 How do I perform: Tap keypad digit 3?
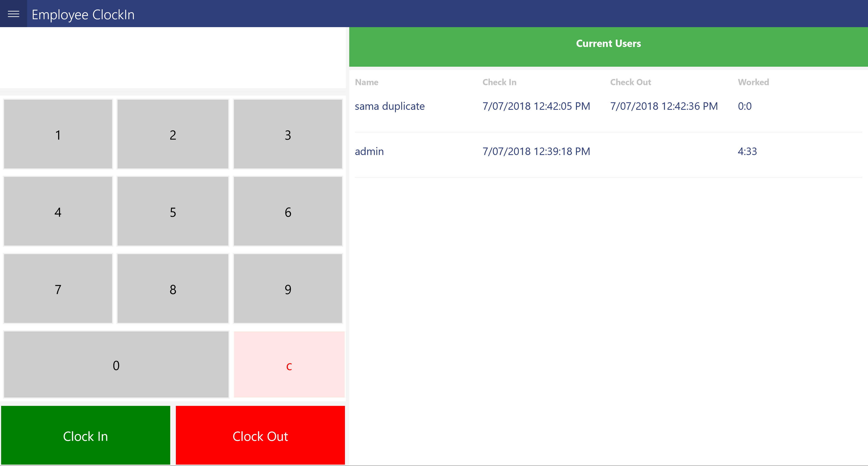[x=288, y=134]
